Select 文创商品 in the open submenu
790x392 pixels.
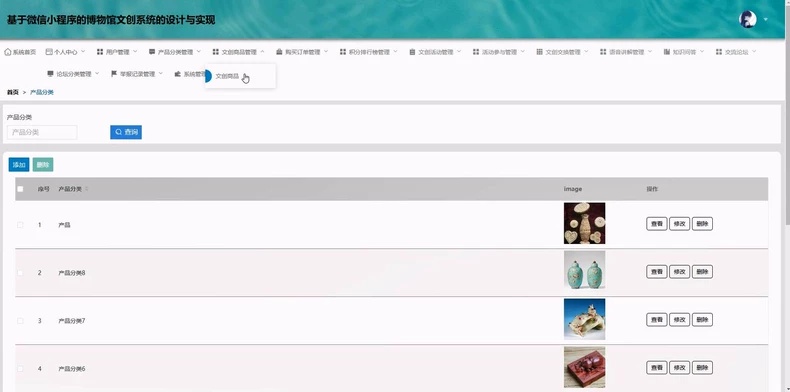[x=227, y=77]
